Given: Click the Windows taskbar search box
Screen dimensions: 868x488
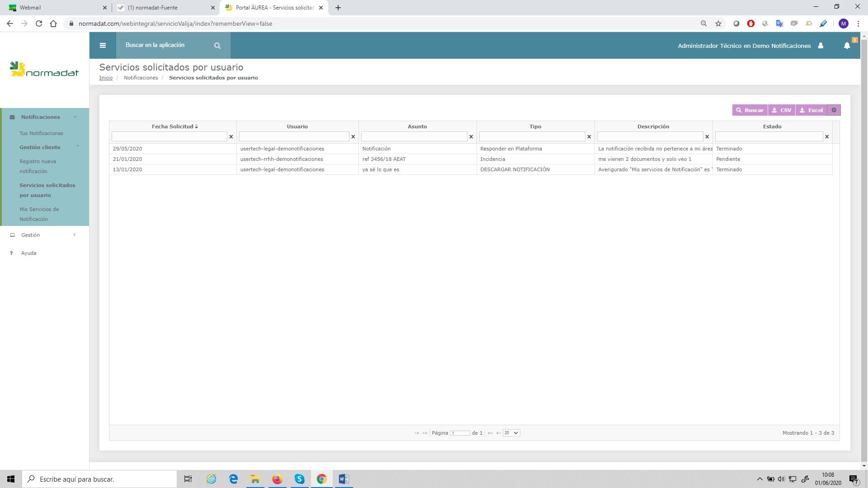Looking at the screenshot, I should (99, 479).
